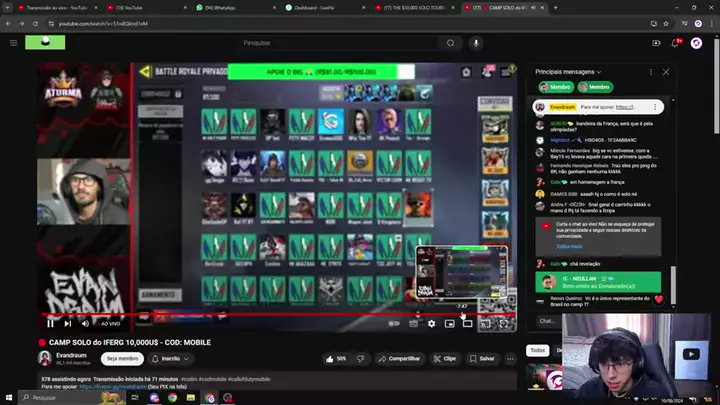Search by voice microphone icon

click(x=476, y=43)
